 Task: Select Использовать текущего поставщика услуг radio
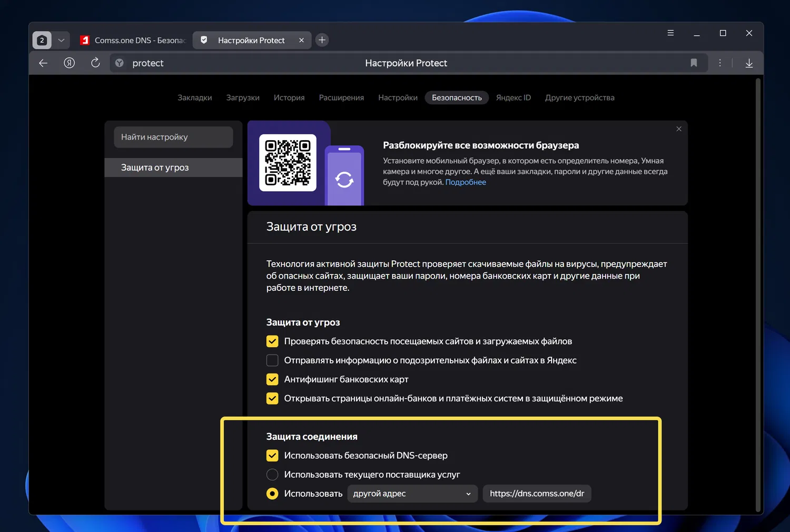(x=272, y=475)
